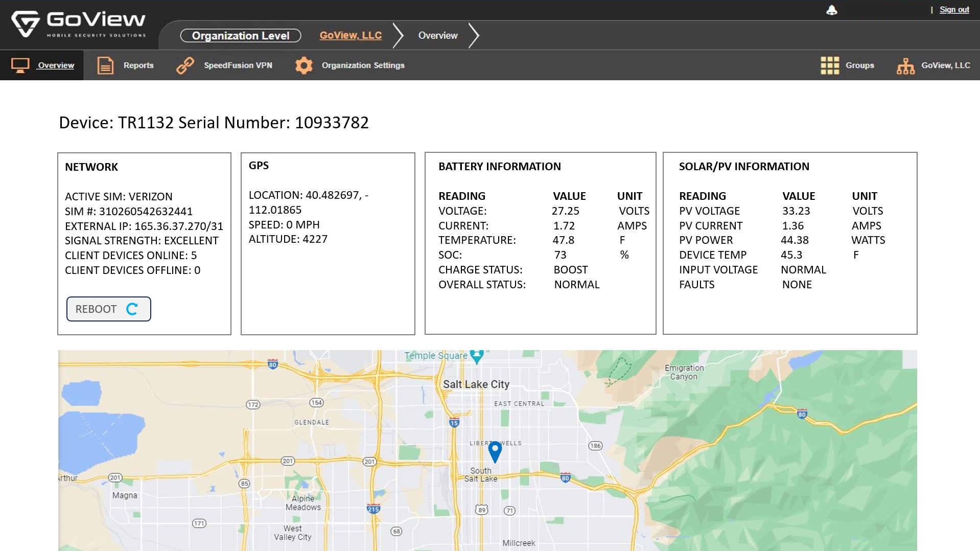Expand the chevron after Overview breadcrumb

(474, 35)
